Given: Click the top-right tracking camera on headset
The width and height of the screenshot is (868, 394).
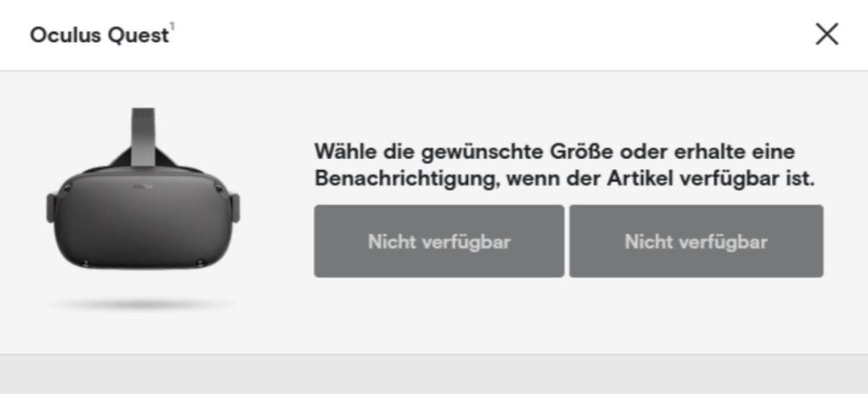Looking at the screenshot, I should [x=217, y=189].
